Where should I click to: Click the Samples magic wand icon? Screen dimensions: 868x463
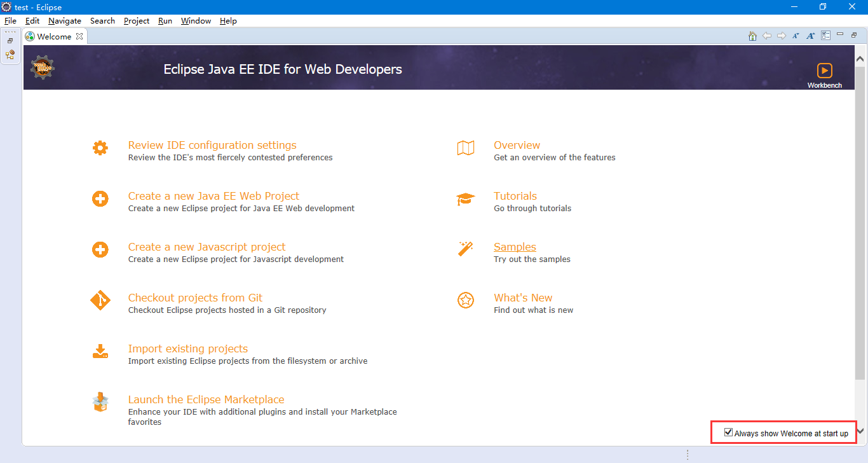[x=466, y=249]
